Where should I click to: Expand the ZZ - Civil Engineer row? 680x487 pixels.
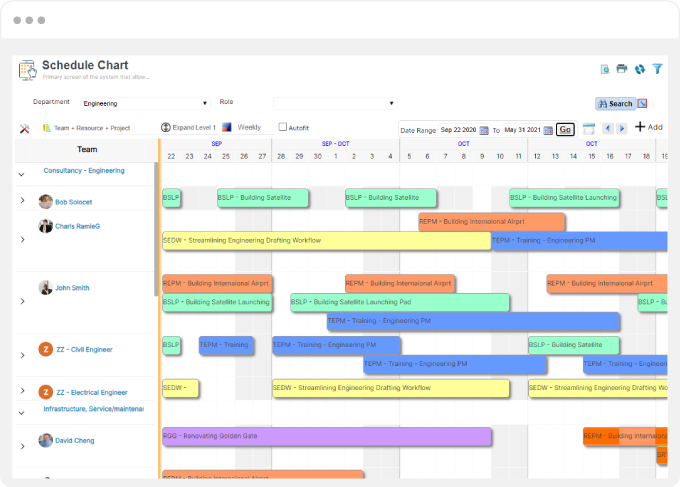[x=22, y=355]
